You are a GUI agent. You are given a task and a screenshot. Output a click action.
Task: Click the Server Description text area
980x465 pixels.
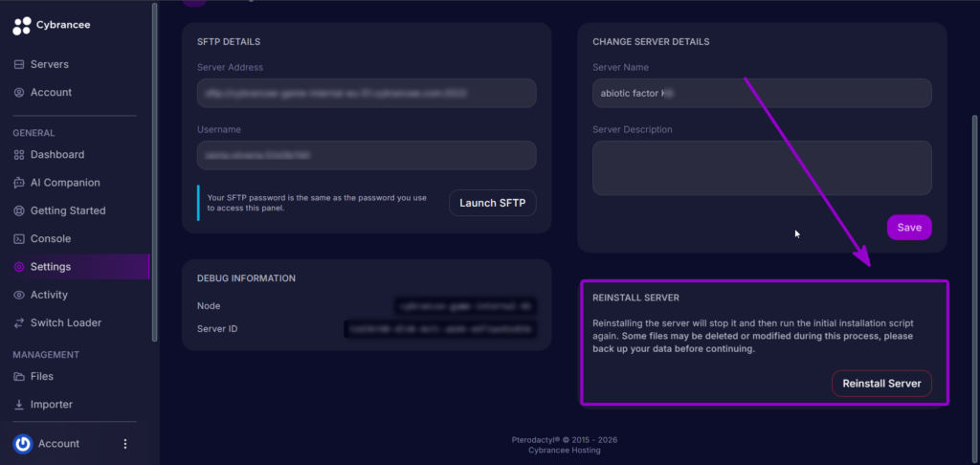(x=762, y=167)
